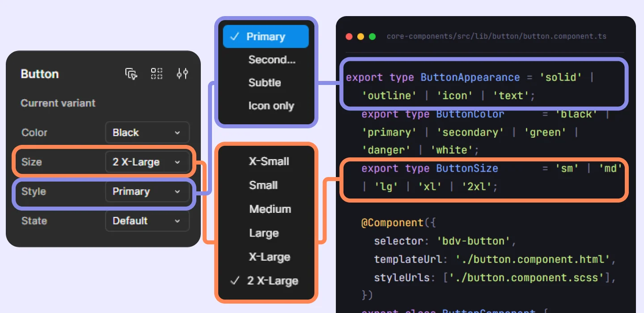This screenshot has width=644, height=313.
Task: Click the 'bdv-button' selector string
Action: click(x=473, y=241)
